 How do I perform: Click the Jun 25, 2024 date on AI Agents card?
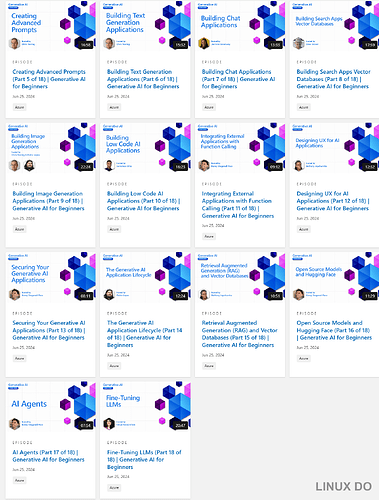(x=23, y=470)
